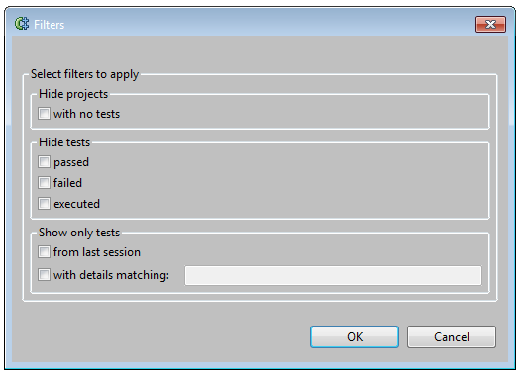Enable the 'with no tests' checkbox
521x374 pixels.
click(x=44, y=114)
